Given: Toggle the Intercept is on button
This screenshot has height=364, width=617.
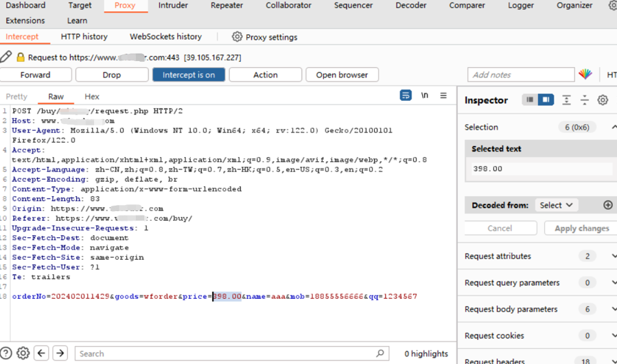Looking at the screenshot, I should (x=189, y=75).
